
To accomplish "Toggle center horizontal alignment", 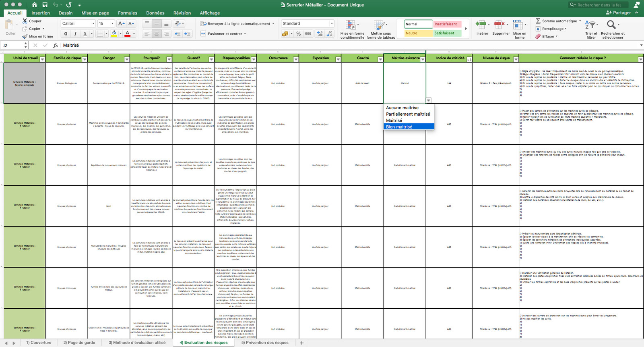I will click(157, 34).
